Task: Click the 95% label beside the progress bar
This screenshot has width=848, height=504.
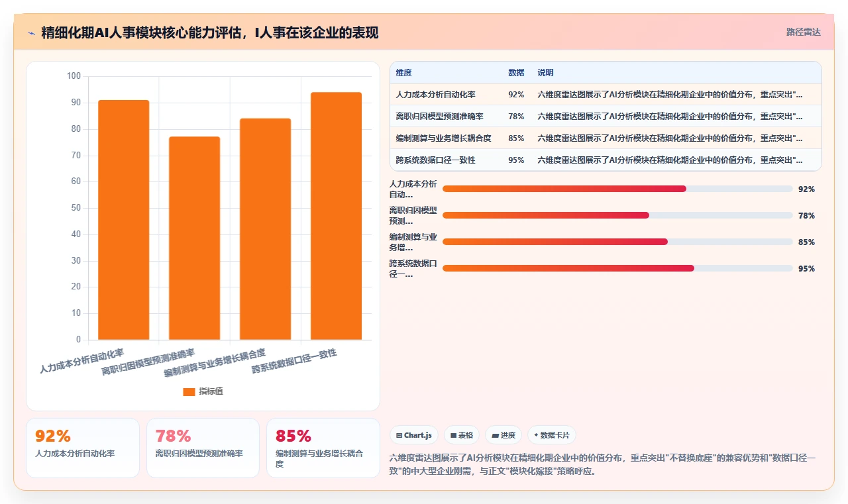Action: click(x=806, y=269)
